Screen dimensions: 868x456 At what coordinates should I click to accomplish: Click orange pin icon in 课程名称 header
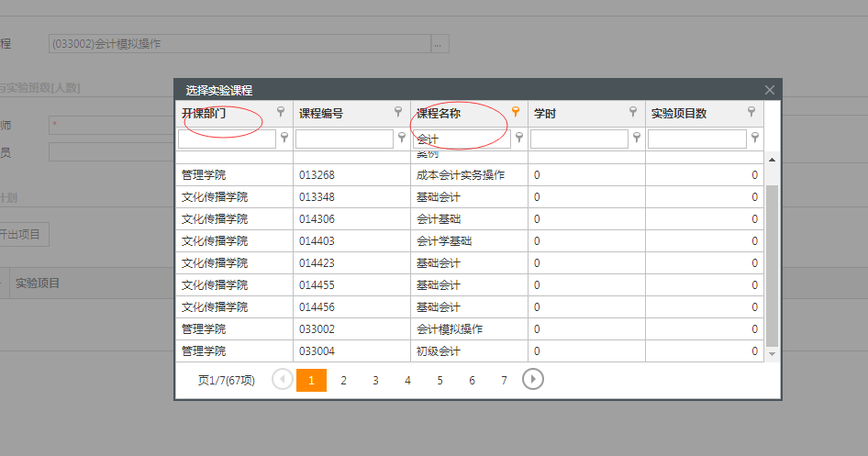coord(516,112)
